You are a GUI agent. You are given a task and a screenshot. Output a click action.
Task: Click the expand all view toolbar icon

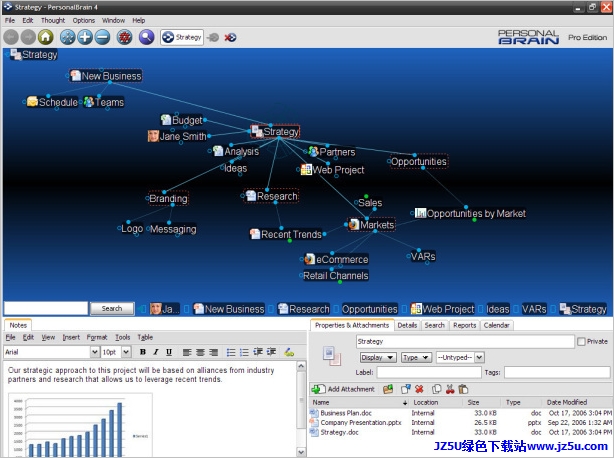[x=68, y=37]
